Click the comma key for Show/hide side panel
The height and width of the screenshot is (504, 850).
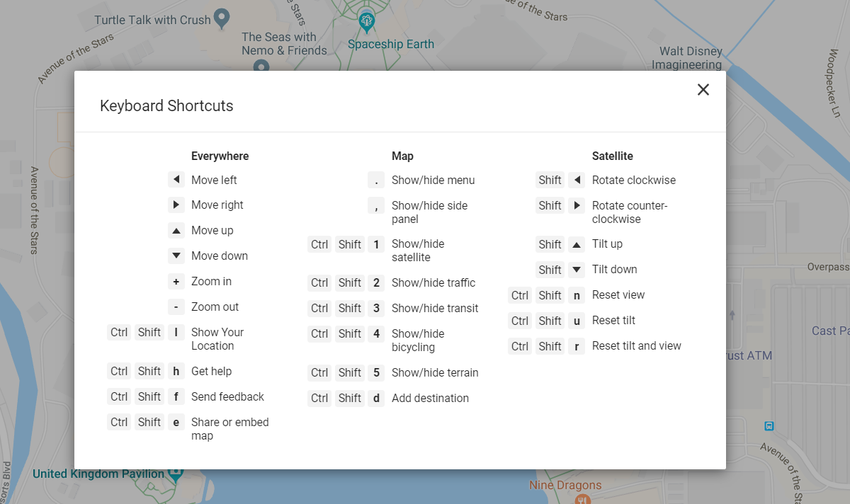pos(376,205)
